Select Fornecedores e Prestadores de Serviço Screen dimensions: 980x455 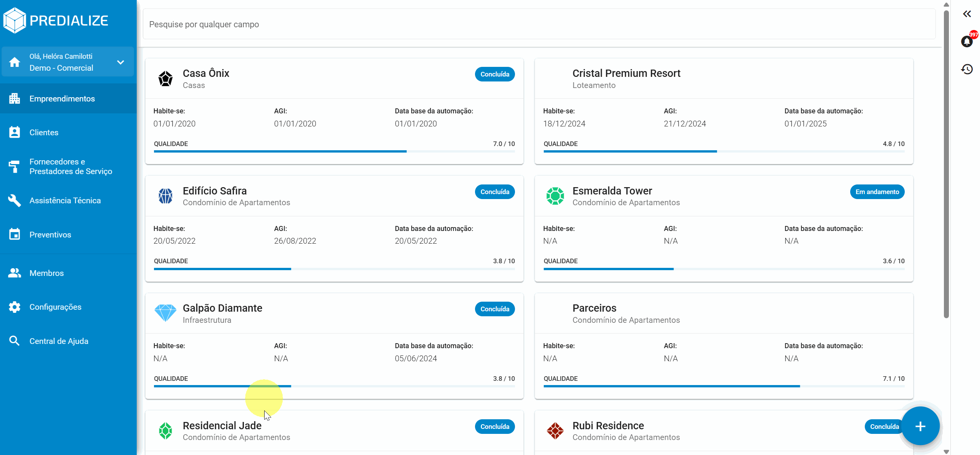[x=71, y=166]
